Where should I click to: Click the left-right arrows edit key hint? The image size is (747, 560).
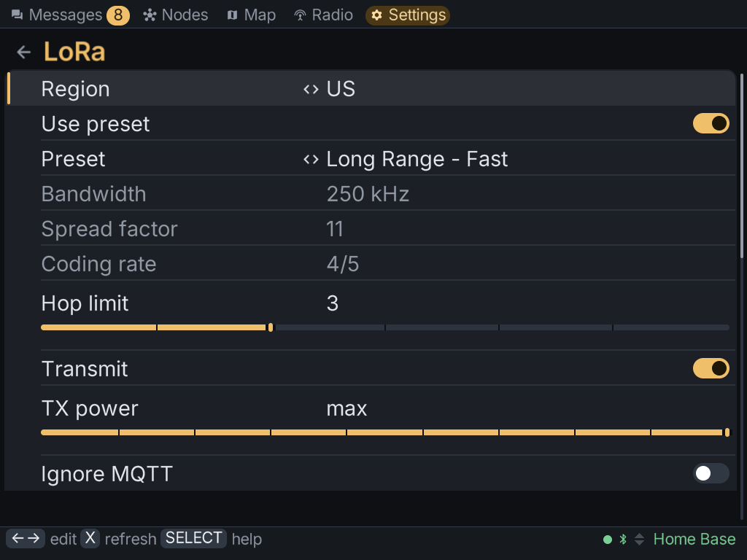[x=26, y=539]
